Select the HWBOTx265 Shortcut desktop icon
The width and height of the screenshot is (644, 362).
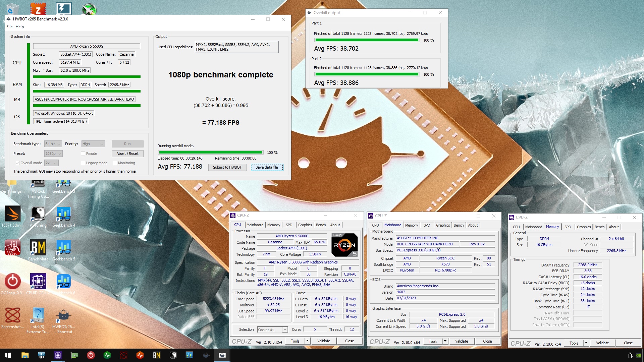coord(64,321)
